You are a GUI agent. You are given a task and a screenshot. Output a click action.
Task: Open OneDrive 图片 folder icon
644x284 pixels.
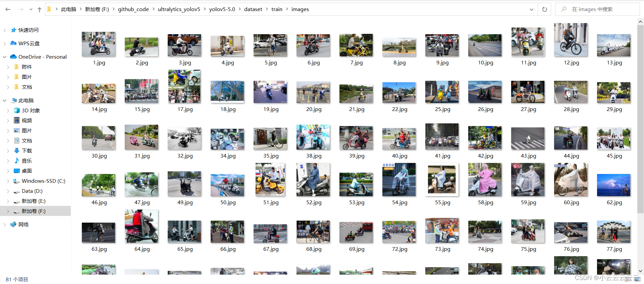point(16,77)
